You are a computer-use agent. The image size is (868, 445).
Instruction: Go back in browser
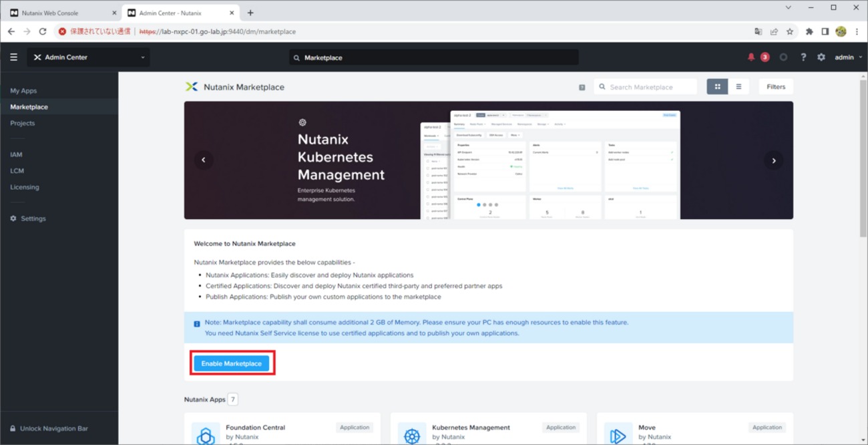click(11, 31)
